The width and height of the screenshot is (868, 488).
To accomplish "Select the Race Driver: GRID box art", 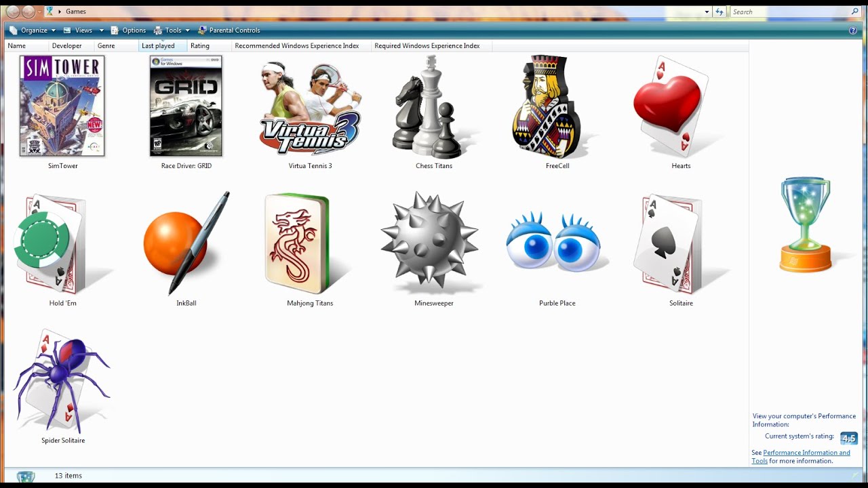I will [x=186, y=106].
